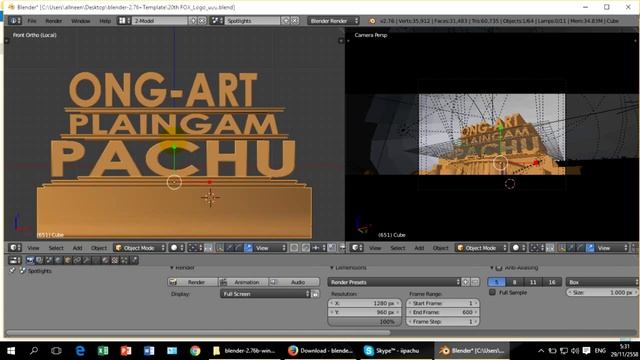Screen dimensions: 640x360
Task: Delete the Spotlights scene with the X icon
Action: pyautogui.click(x=295, y=20)
